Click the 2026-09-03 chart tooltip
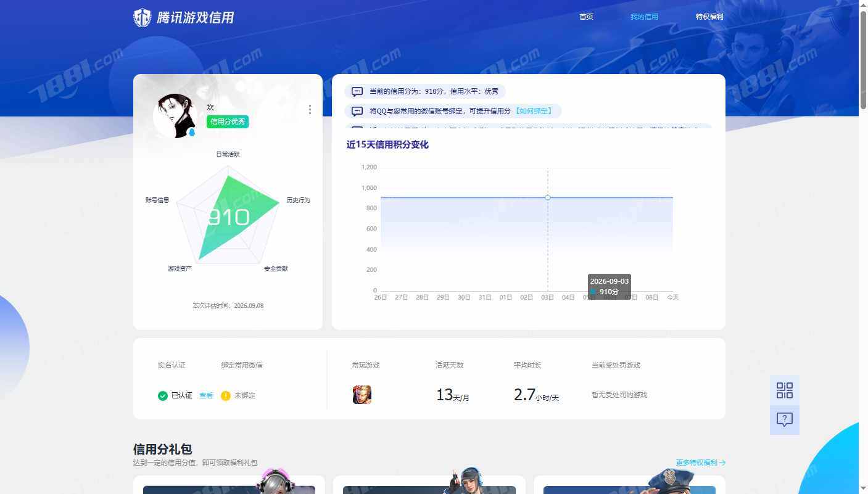Image resolution: width=868 pixels, height=494 pixels. click(x=610, y=286)
